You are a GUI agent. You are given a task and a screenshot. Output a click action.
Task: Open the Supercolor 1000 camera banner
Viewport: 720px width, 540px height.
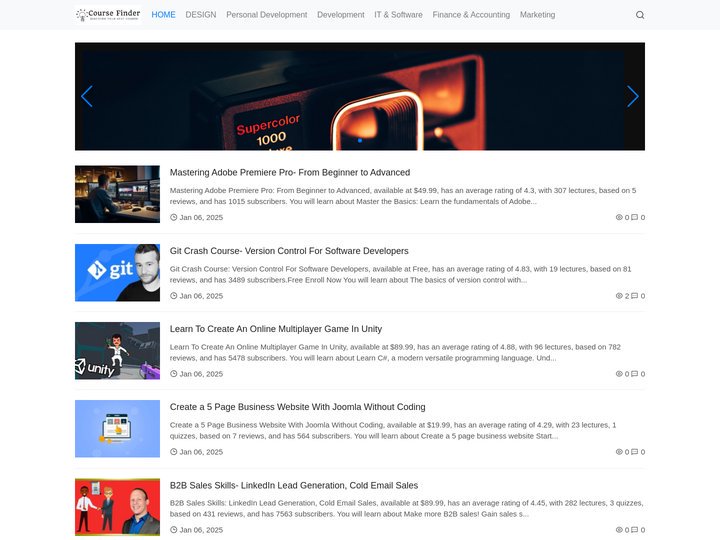pos(360,96)
